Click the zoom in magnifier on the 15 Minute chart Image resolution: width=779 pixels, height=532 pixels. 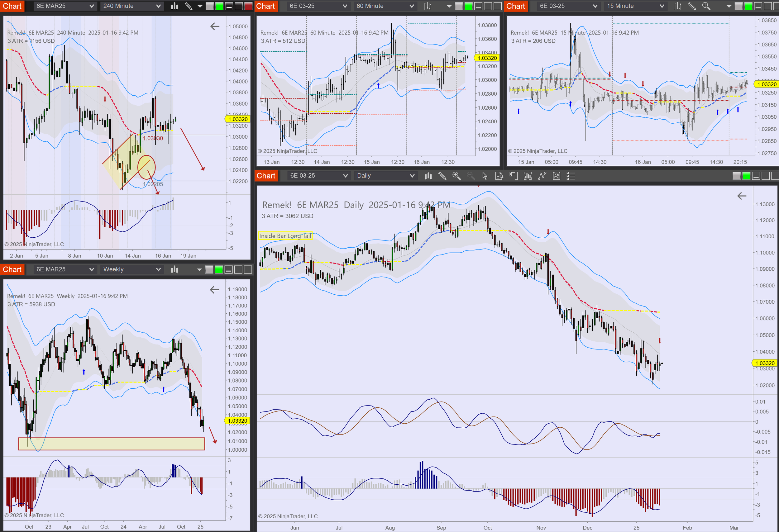pyautogui.click(x=706, y=6)
